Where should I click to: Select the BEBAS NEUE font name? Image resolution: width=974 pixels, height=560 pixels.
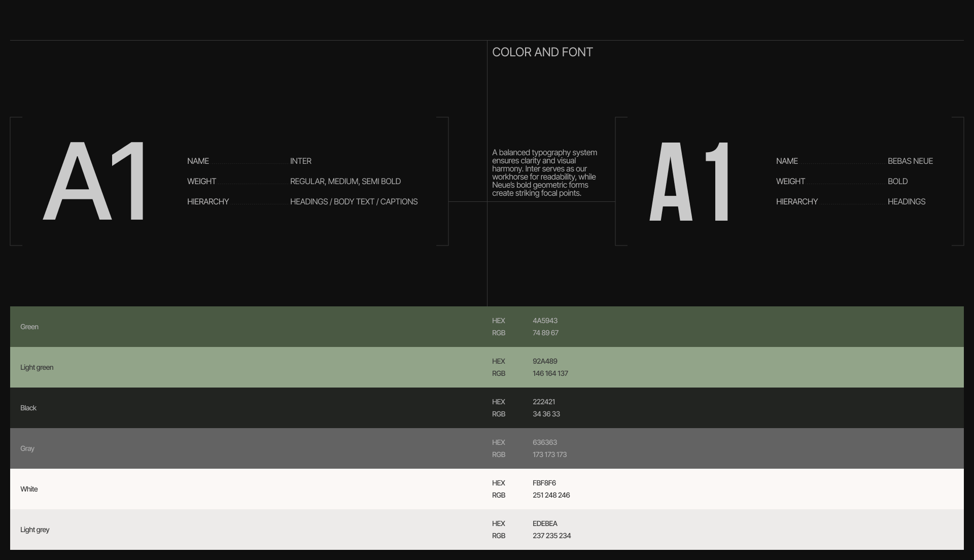click(910, 161)
